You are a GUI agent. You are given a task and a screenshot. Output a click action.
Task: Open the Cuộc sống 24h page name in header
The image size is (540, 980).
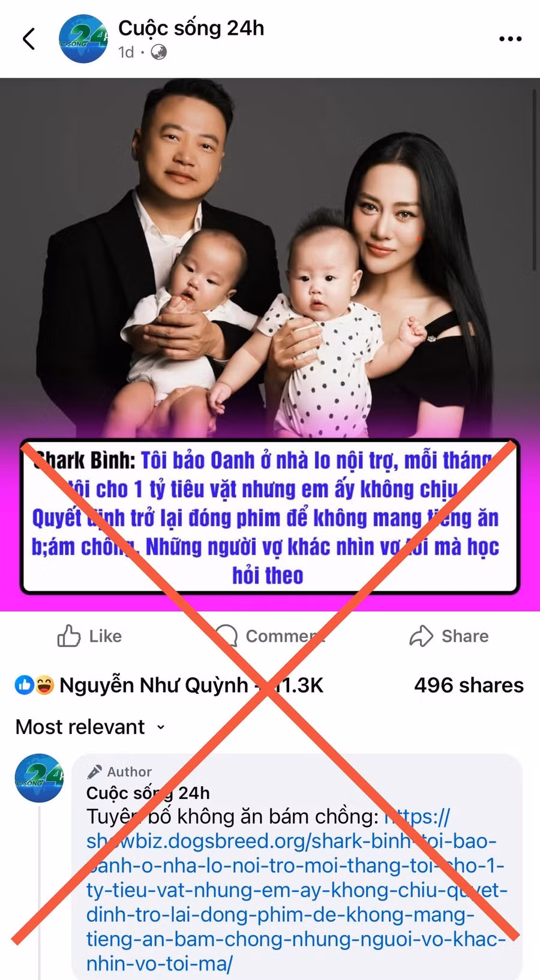191,28
